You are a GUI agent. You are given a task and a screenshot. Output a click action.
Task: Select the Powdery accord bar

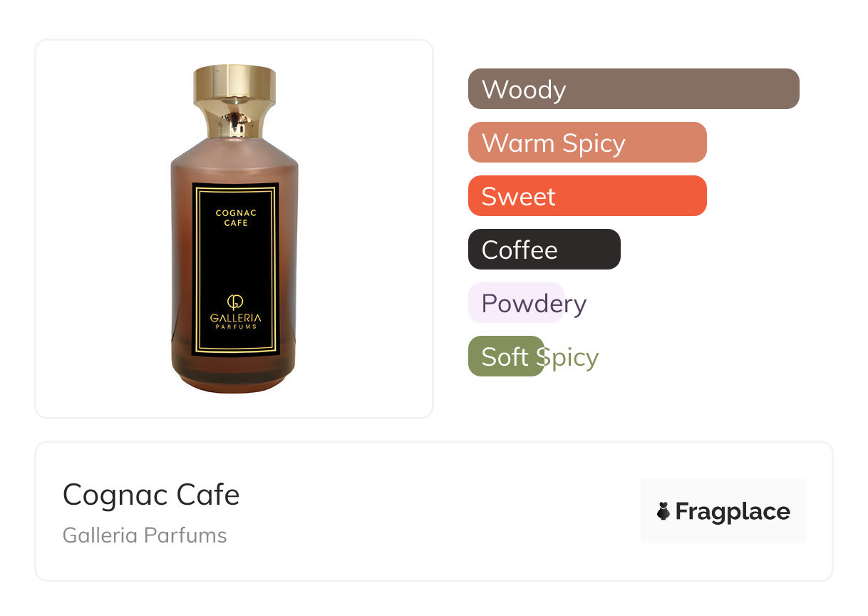click(516, 303)
